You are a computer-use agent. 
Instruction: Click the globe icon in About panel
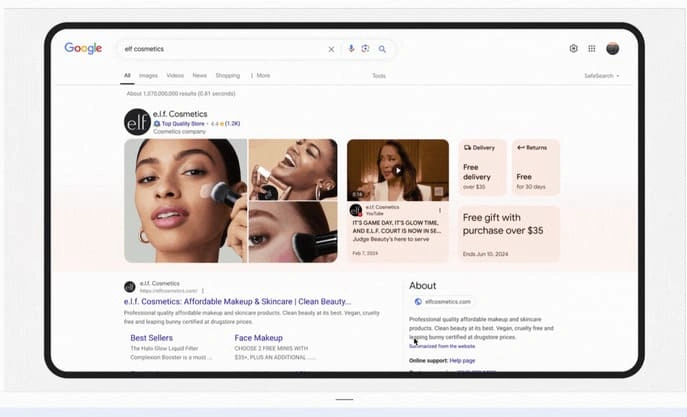(x=418, y=301)
